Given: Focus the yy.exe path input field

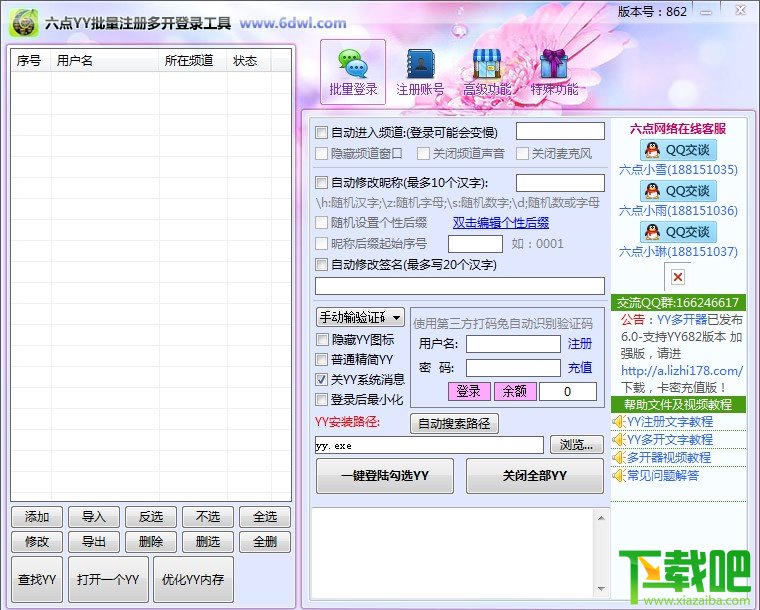Looking at the screenshot, I should tap(429, 445).
